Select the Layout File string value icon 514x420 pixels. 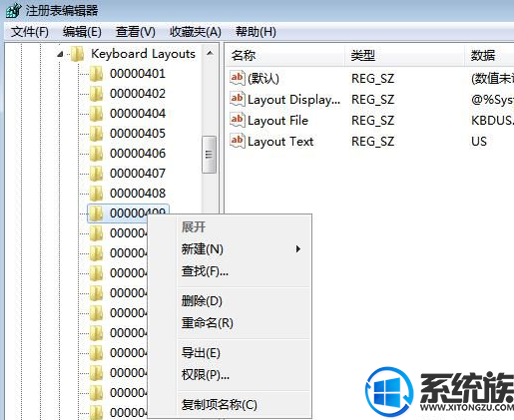click(x=238, y=121)
